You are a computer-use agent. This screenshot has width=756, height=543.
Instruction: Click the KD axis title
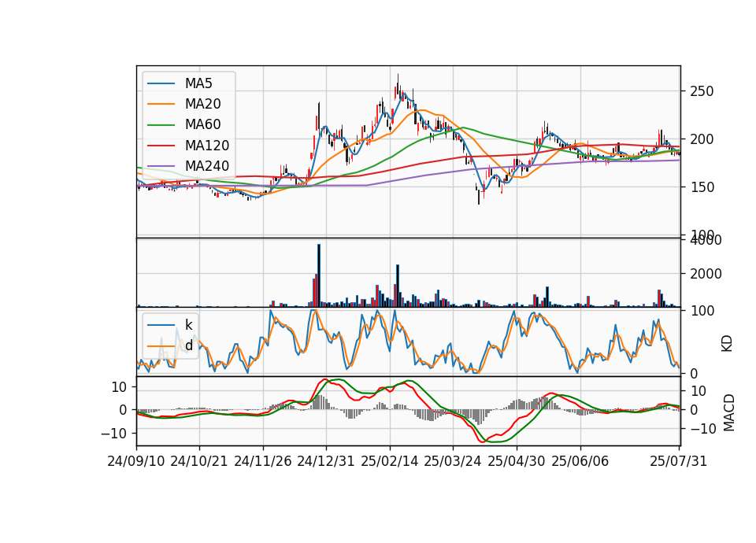click(x=727, y=344)
